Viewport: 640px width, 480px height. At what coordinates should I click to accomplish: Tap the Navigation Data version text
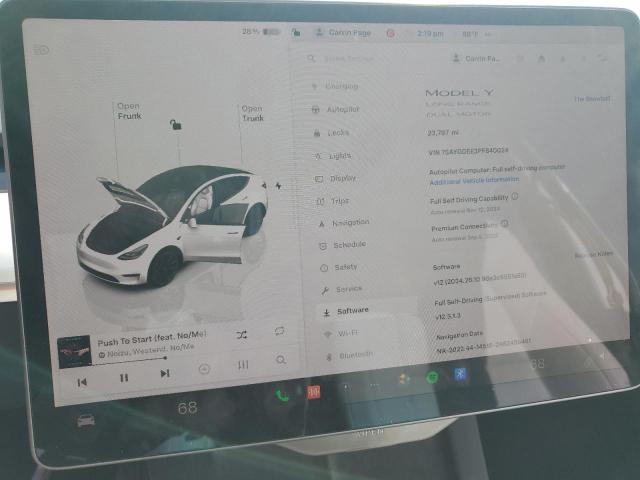pyautogui.click(x=483, y=346)
